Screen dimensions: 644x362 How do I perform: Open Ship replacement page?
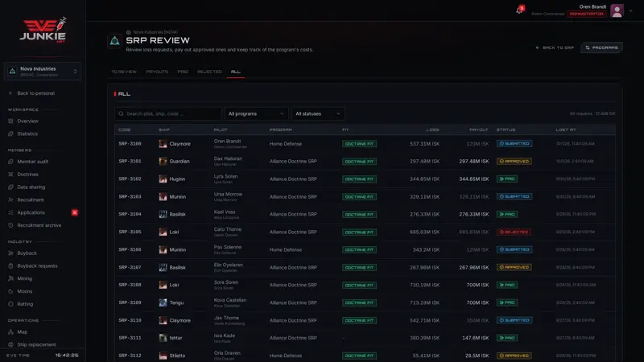click(x=36, y=345)
